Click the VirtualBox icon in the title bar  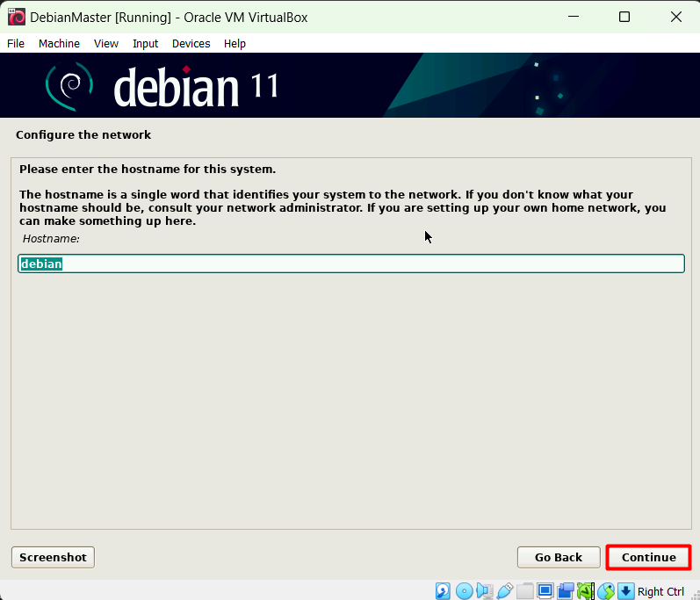tap(17, 18)
